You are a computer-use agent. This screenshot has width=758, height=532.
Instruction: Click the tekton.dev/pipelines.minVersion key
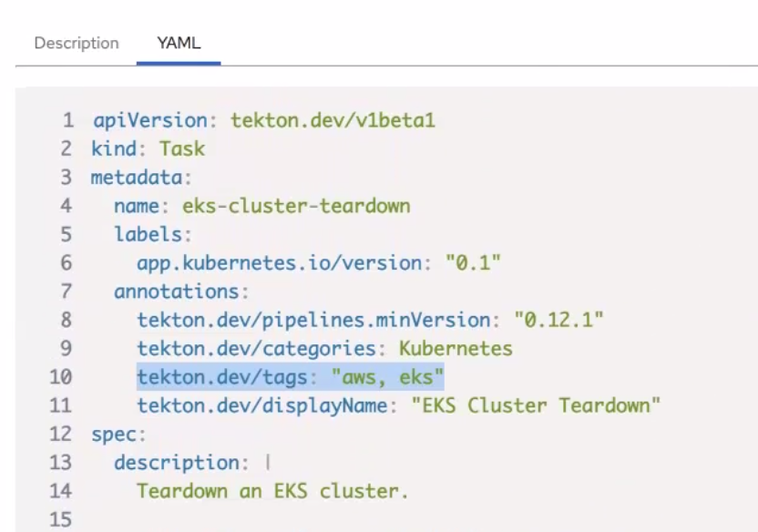[313, 320]
